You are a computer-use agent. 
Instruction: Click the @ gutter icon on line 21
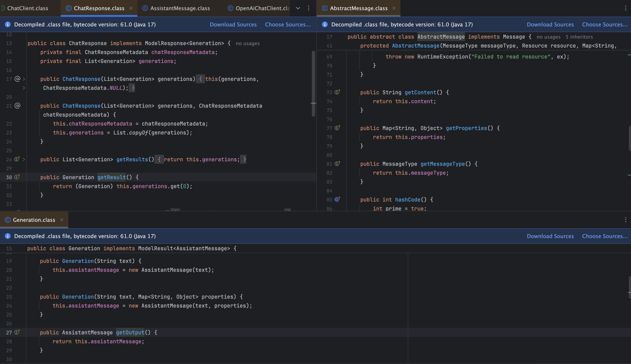click(x=17, y=105)
